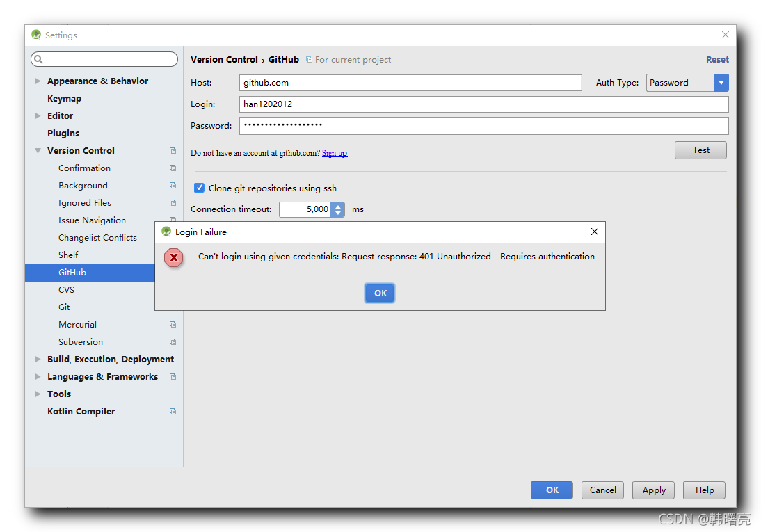Select Mercurial settings entry

tap(78, 324)
